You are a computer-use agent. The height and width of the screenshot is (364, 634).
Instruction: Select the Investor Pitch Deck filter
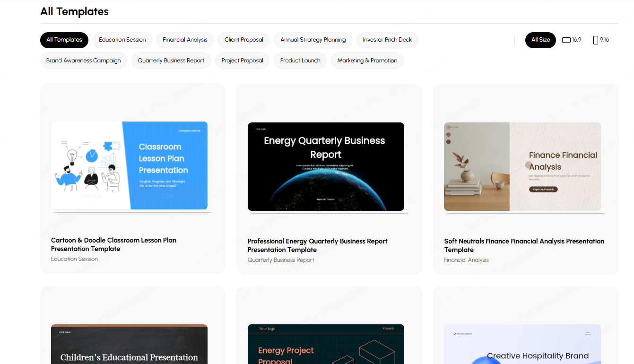click(387, 40)
